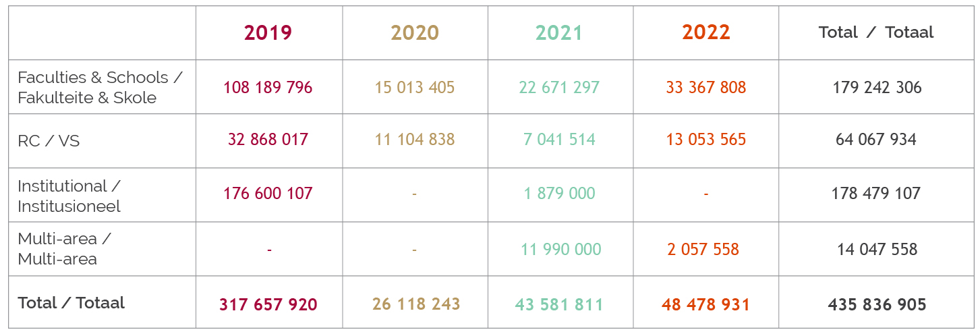Click the cell value 176 600 107

pyautogui.click(x=268, y=194)
